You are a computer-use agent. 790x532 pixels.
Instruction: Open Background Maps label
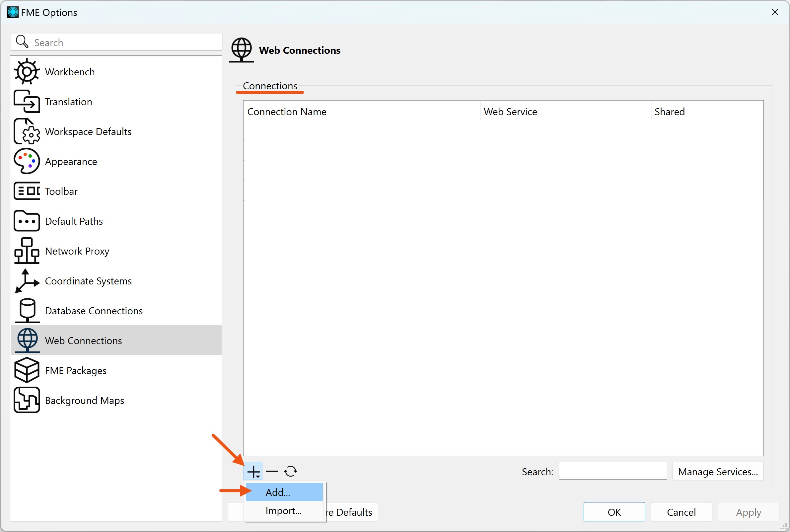pos(85,400)
